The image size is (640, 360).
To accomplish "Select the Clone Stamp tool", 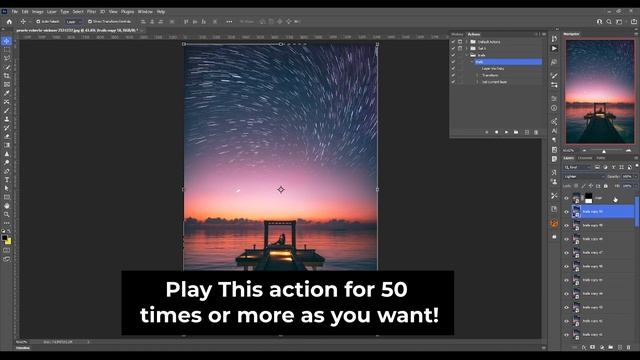I will [7, 119].
